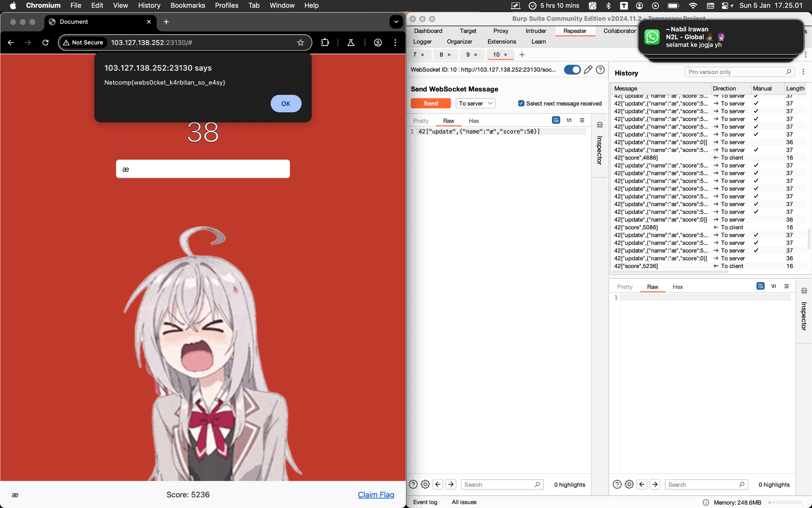
Task: Open History panel three-dot options menu
Action: pyautogui.click(x=803, y=72)
